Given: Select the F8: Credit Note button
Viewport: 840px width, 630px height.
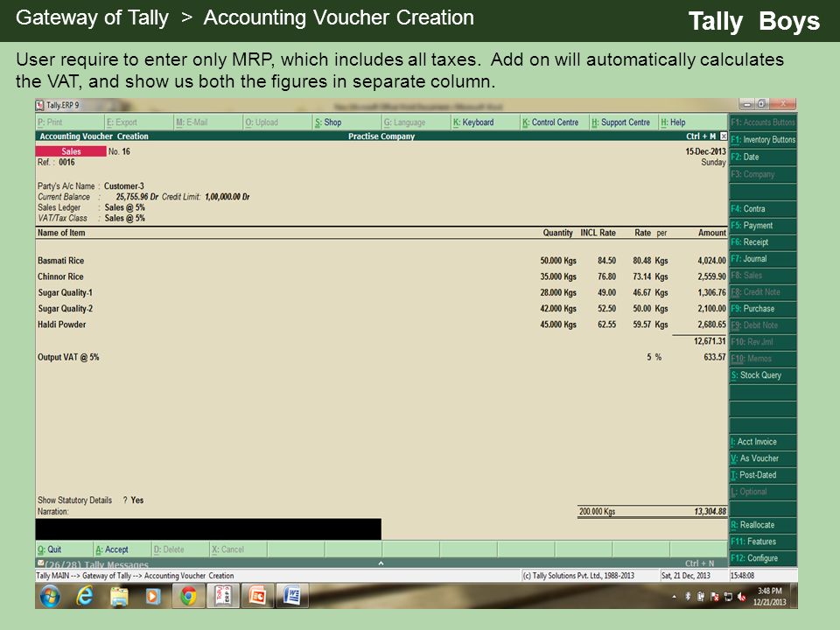Looking at the screenshot, I should (763, 292).
